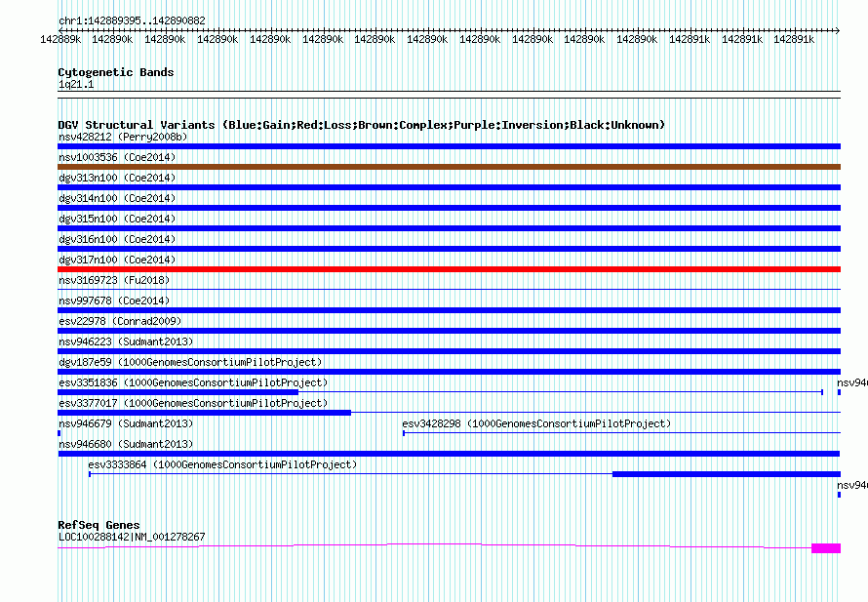Click the RefSeq Genes track title
This screenshot has width=868, height=602.
tap(99, 525)
